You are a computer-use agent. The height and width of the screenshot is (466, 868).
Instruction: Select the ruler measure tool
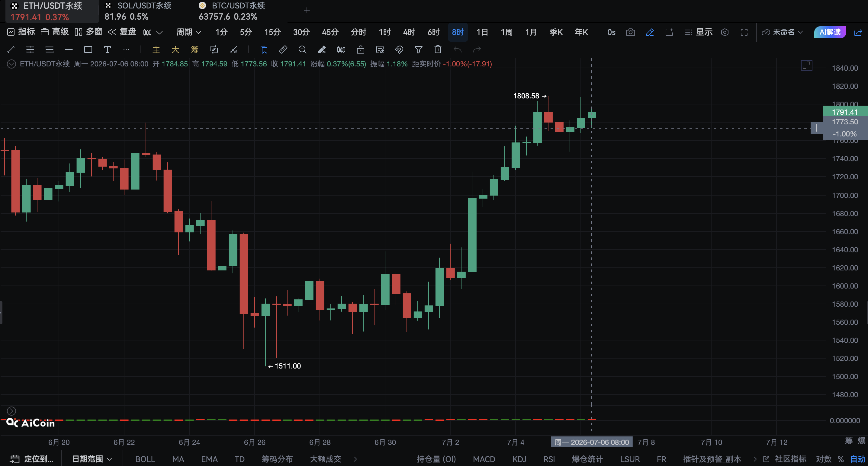[283, 50]
